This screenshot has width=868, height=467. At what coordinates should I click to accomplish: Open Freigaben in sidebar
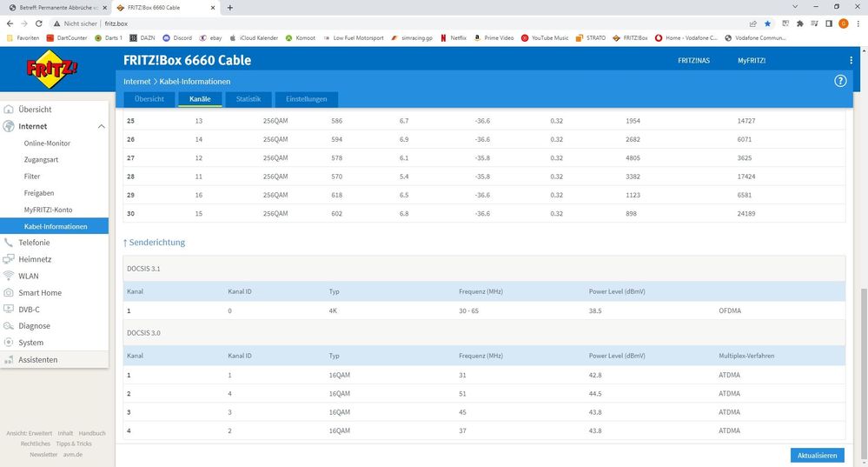39,193
